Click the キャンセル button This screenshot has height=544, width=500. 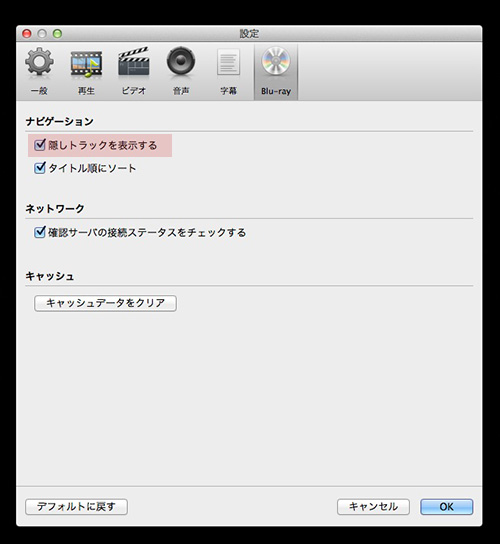click(x=373, y=507)
